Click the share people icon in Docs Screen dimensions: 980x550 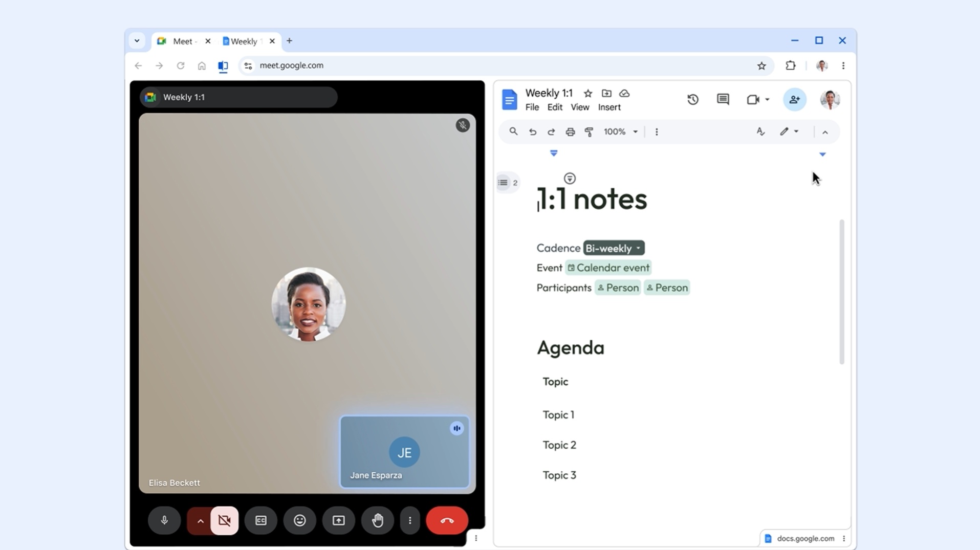(794, 99)
